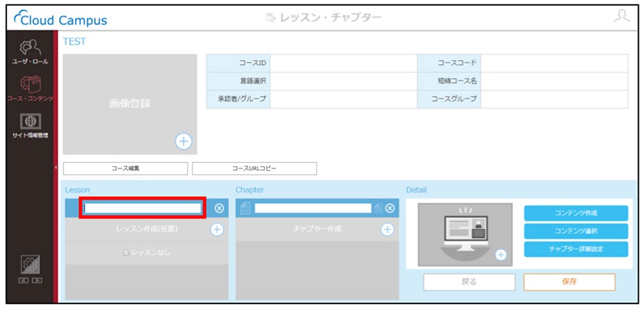The height and width of the screenshot is (309, 644).
Task: Open the コース・コンテンツ sidebar section
Action: tap(30, 88)
